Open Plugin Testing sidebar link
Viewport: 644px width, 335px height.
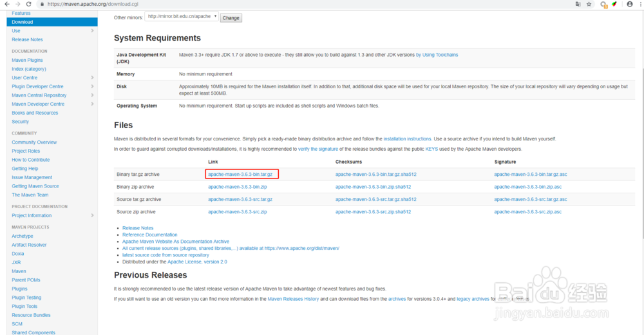26,298
